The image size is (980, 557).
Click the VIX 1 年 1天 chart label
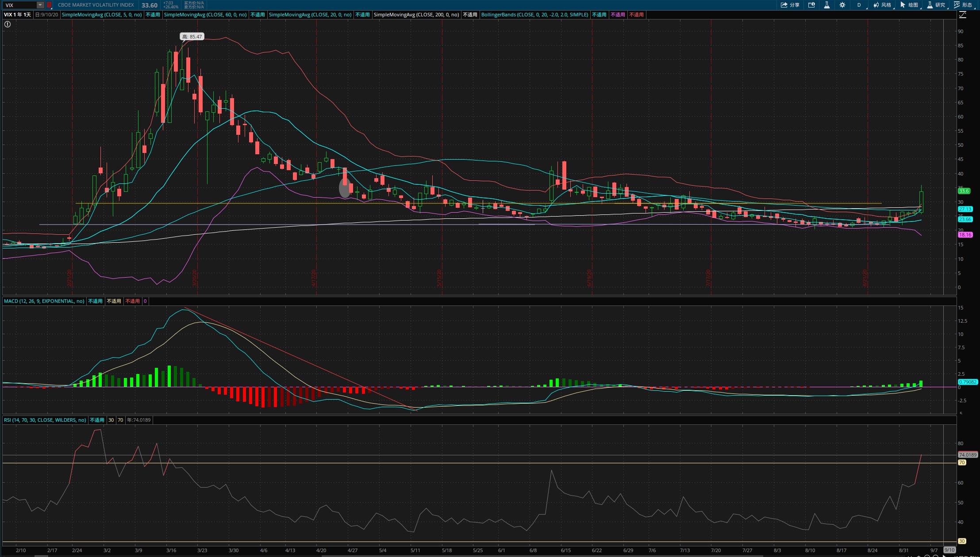[x=18, y=15]
